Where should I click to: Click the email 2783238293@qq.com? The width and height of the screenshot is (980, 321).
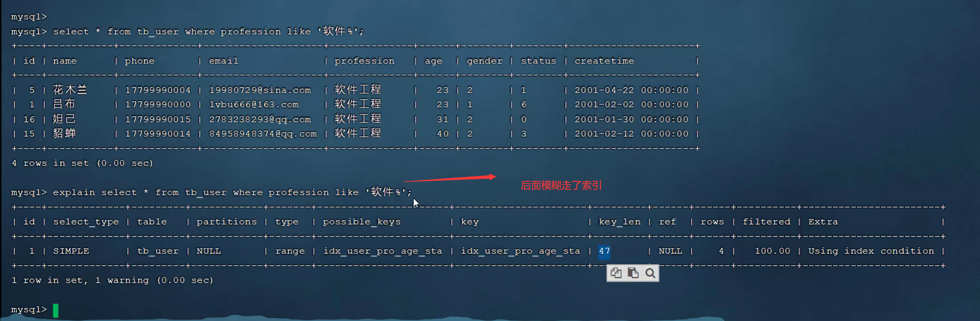(x=260, y=120)
